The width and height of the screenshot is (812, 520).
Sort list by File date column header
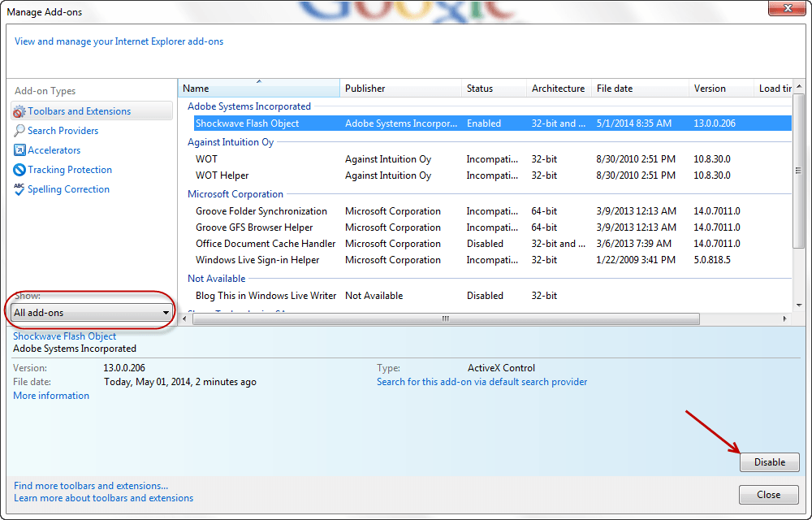[640, 89]
